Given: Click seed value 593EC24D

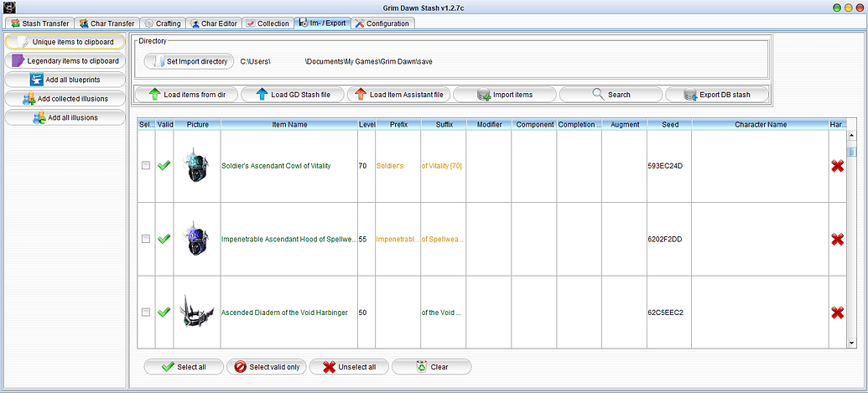Looking at the screenshot, I should click(x=665, y=166).
